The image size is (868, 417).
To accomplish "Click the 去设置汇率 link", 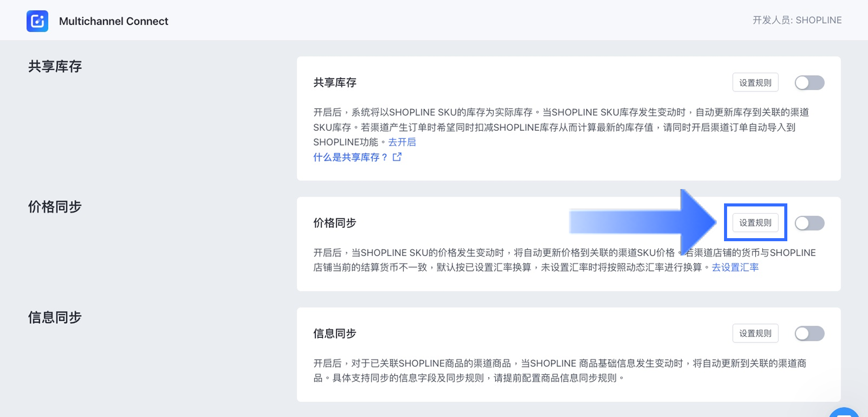I will coord(735,267).
